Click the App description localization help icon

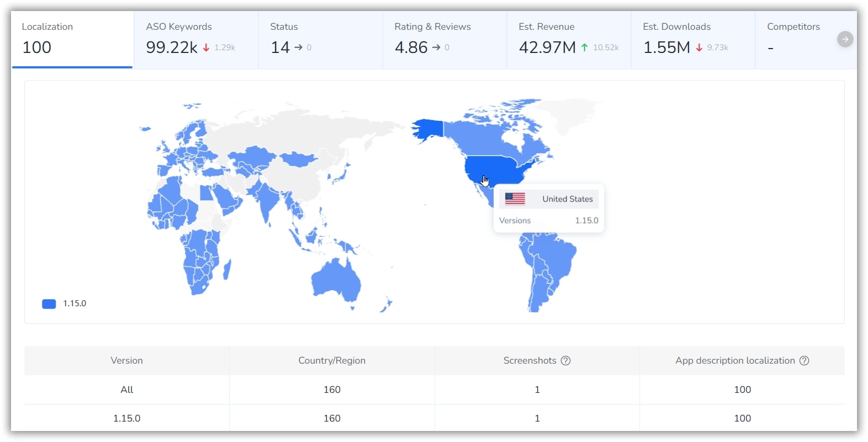coord(804,361)
